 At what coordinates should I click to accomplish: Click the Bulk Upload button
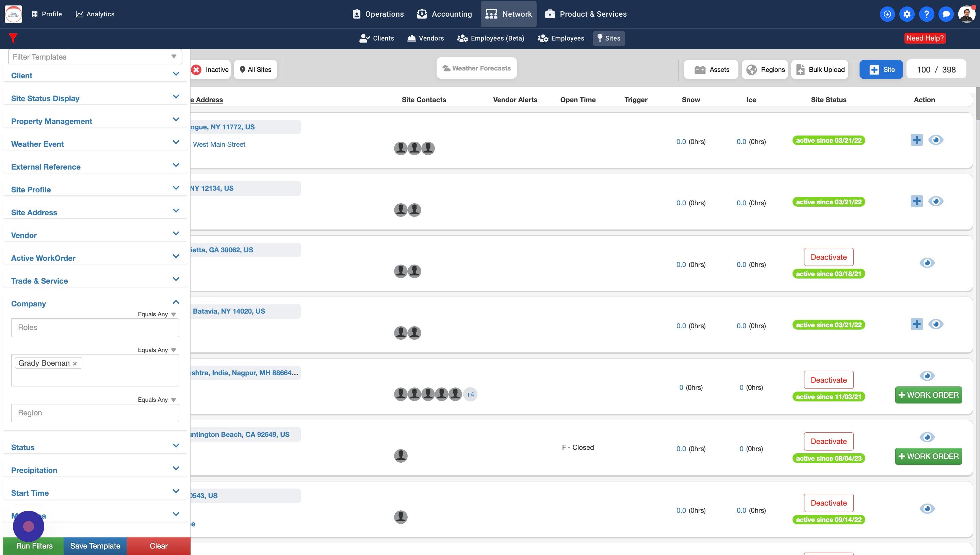(820, 69)
